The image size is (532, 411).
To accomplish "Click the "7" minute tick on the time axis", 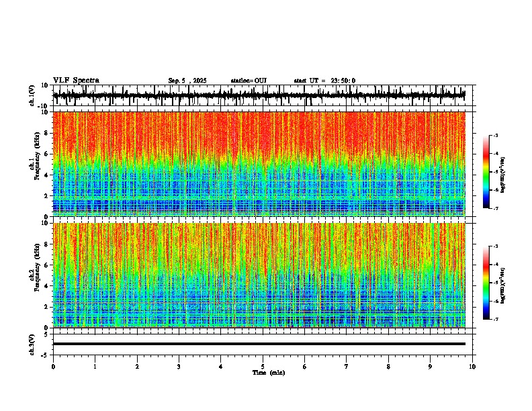I will coord(347,367).
